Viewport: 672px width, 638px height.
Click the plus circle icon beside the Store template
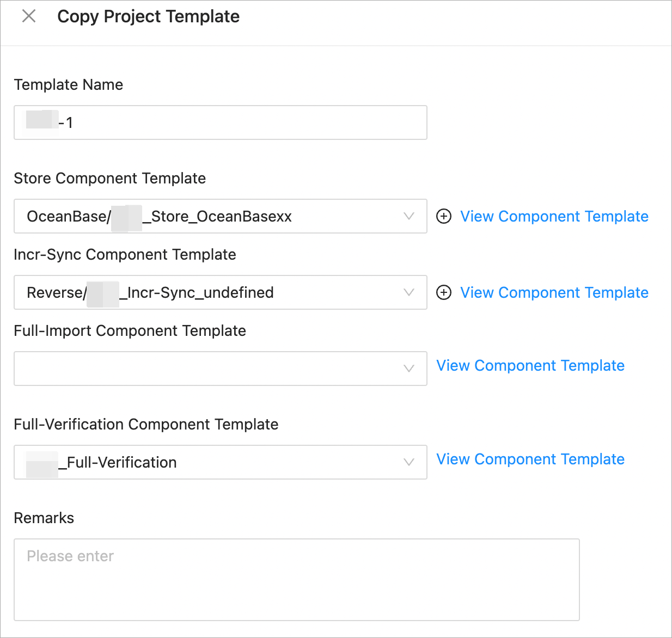(444, 216)
